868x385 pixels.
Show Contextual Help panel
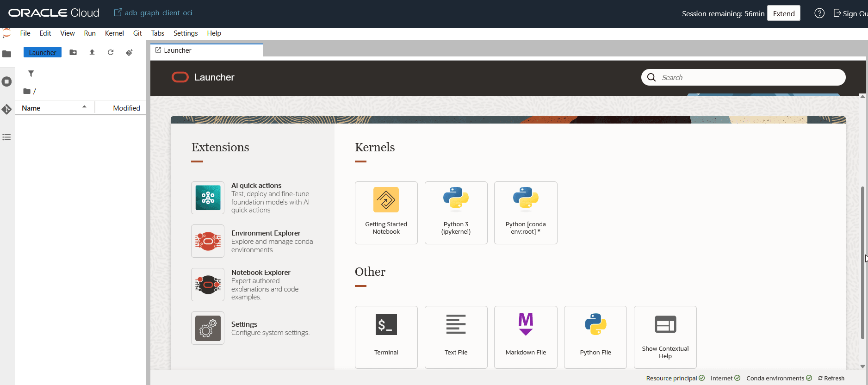coord(665,337)
